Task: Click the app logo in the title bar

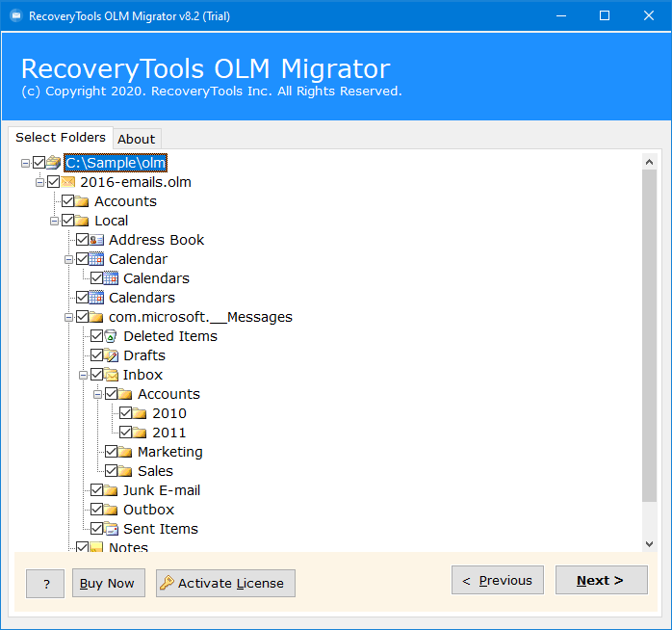Action: [x=15, y=15]
